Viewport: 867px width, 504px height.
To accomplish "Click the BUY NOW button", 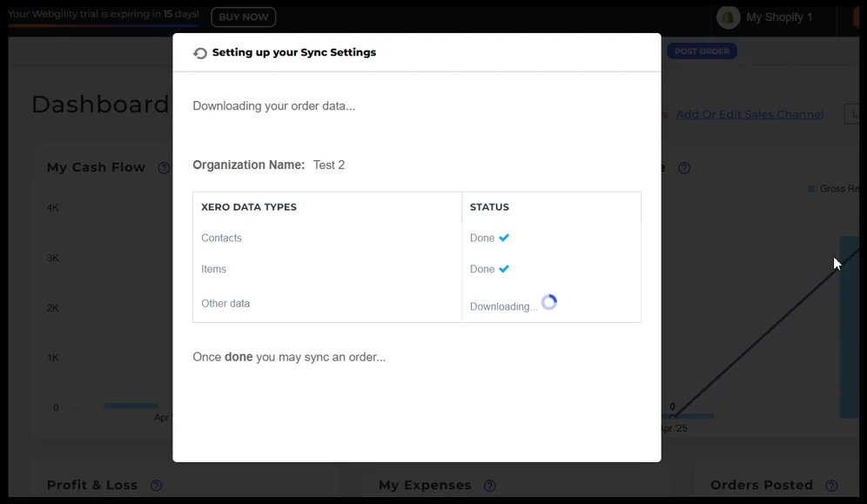I will click(x=243, y=17).
